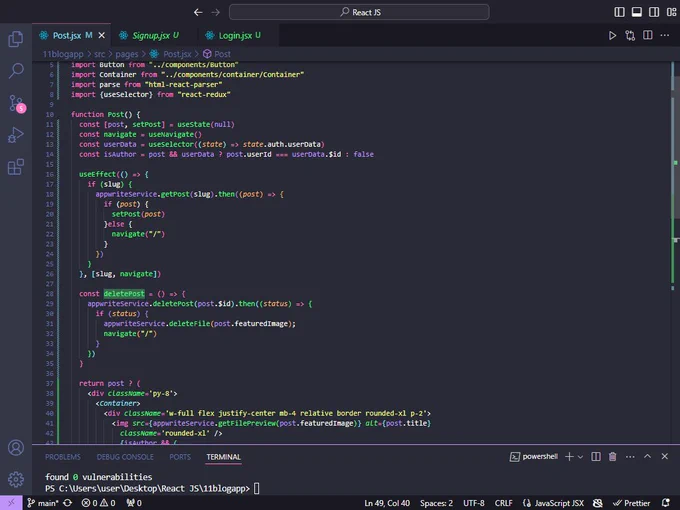Change indentation via Spaces: 2
Screen dimensions: 680x510
click(x=436, y=503)
